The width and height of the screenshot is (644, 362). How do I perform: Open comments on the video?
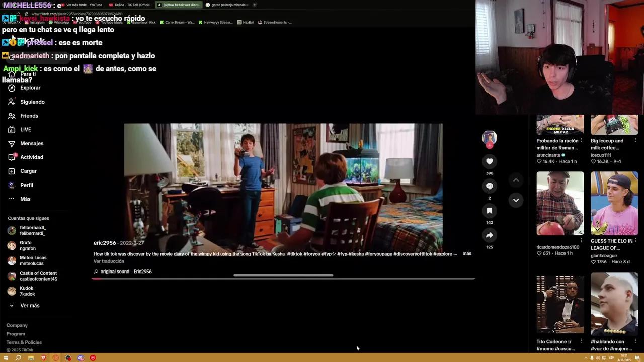coord(489,186)
